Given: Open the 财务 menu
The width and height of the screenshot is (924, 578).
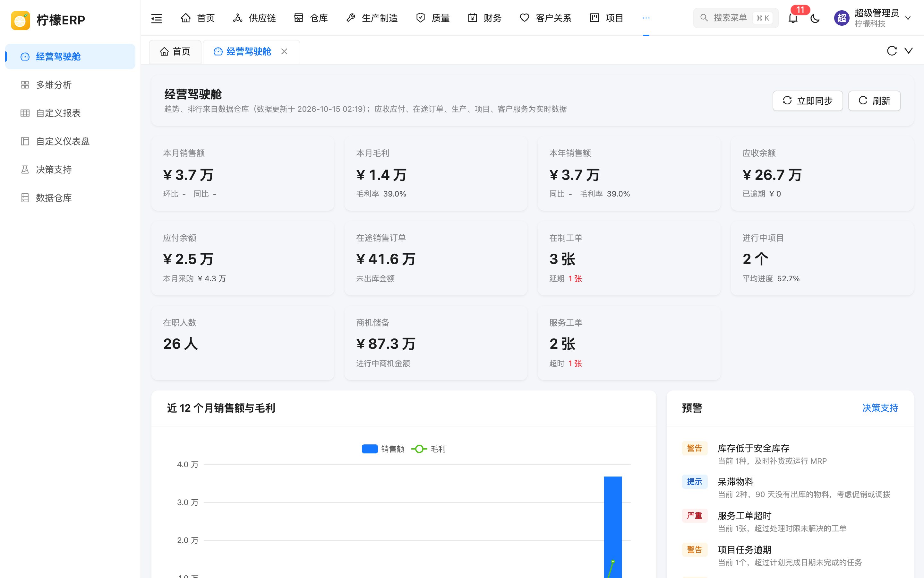Looking at the screenshot, I should [484, 18].
